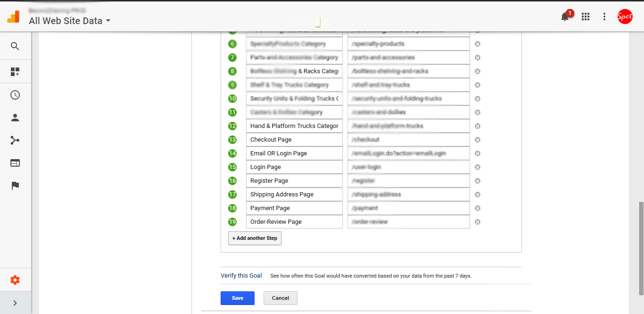The width and height of the screenshot is (644, 314).
Task: Open Admin gear icon
Action: pyautogui.click(x=15, y=280)
